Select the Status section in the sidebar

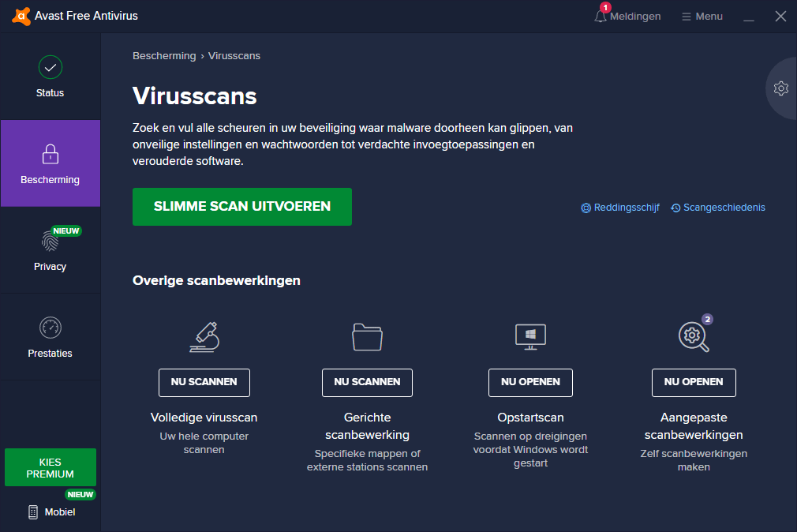[x=50, y=75]
